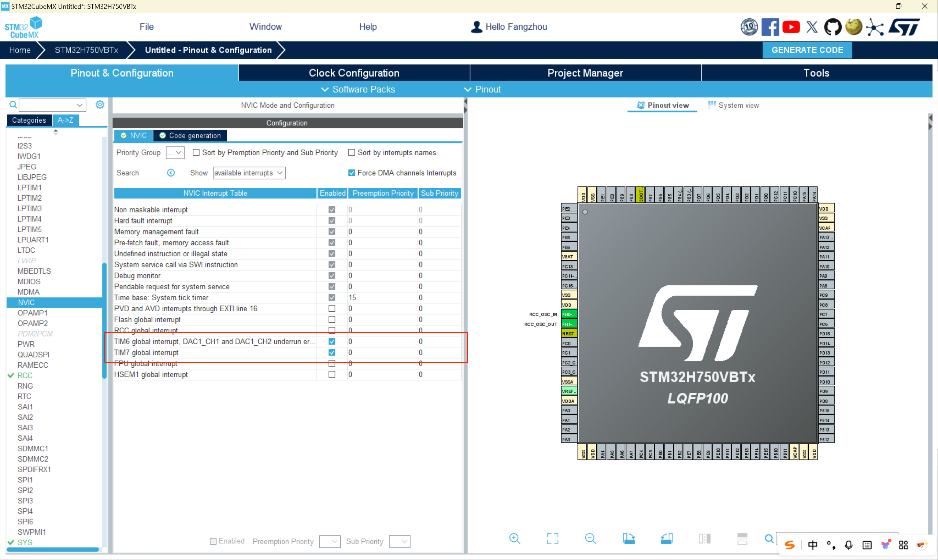Collapse the configuration panel splitter arrow
Viewport: 938px width, 560px height.
click(x=465, y=101)
